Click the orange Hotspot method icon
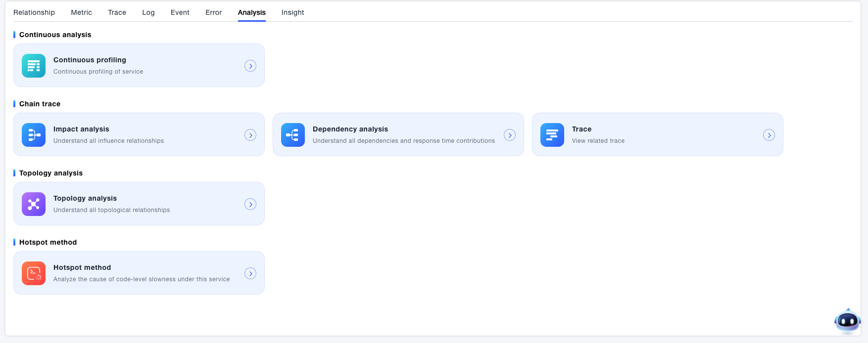This screenshot has width=868, height=343. click(x=34, y=273)
